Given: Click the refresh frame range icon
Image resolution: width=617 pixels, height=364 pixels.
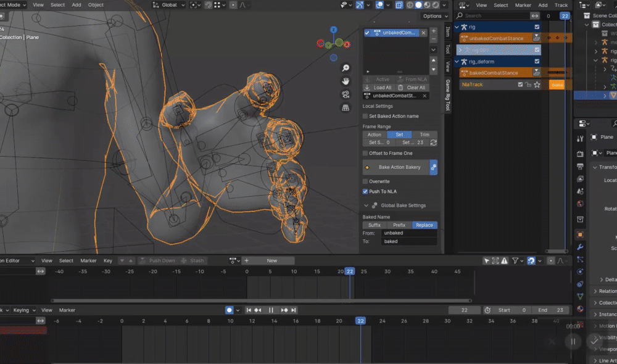Looking at the screenshot, I should click(434, 143).
